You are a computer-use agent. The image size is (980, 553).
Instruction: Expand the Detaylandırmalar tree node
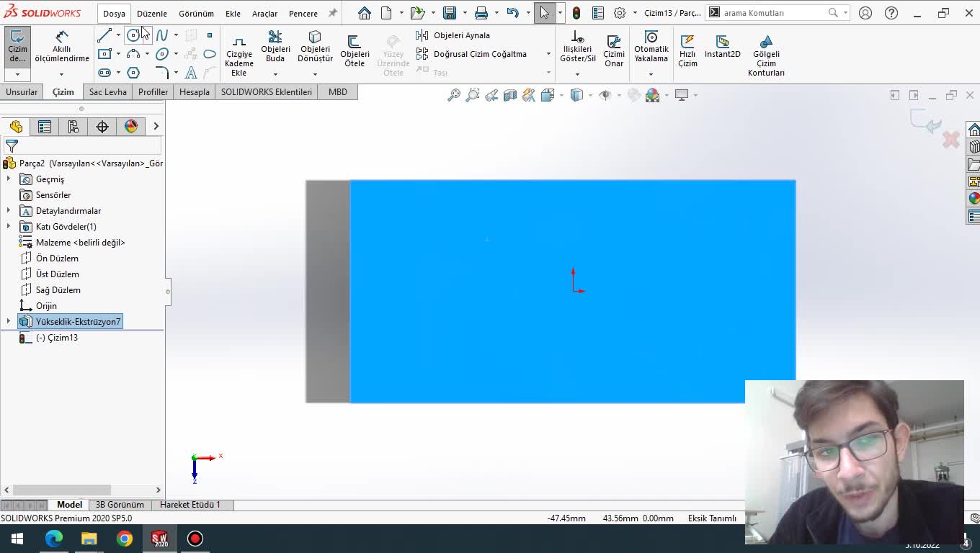tap(9, 211)
